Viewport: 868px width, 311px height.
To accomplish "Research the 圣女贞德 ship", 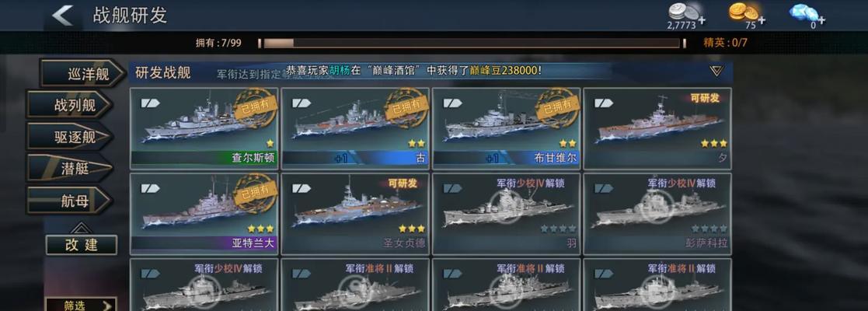I will (x=355, y=214).
